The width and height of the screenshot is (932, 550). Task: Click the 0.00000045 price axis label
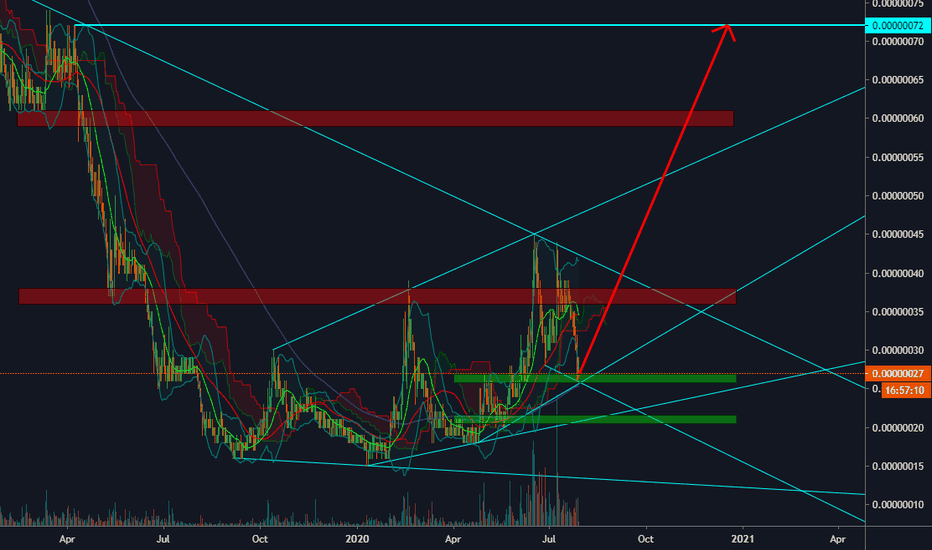coord(898,234)
